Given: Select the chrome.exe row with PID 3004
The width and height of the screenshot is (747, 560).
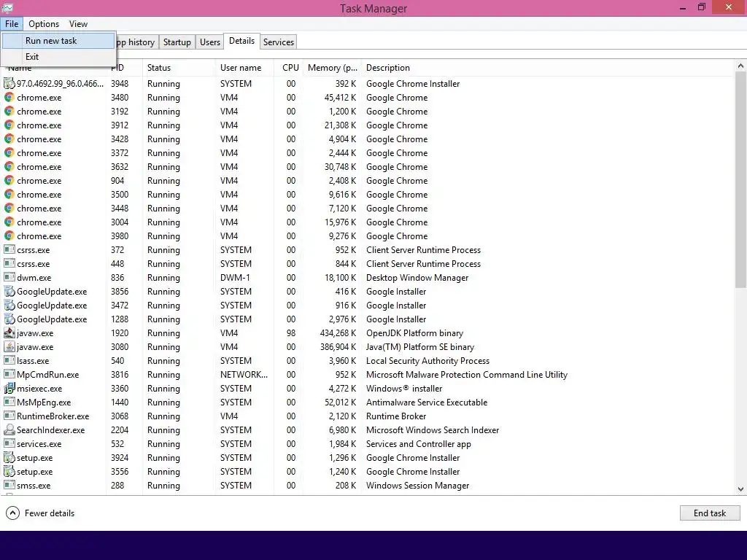Looking at the screenshot, I should [368, 222].
